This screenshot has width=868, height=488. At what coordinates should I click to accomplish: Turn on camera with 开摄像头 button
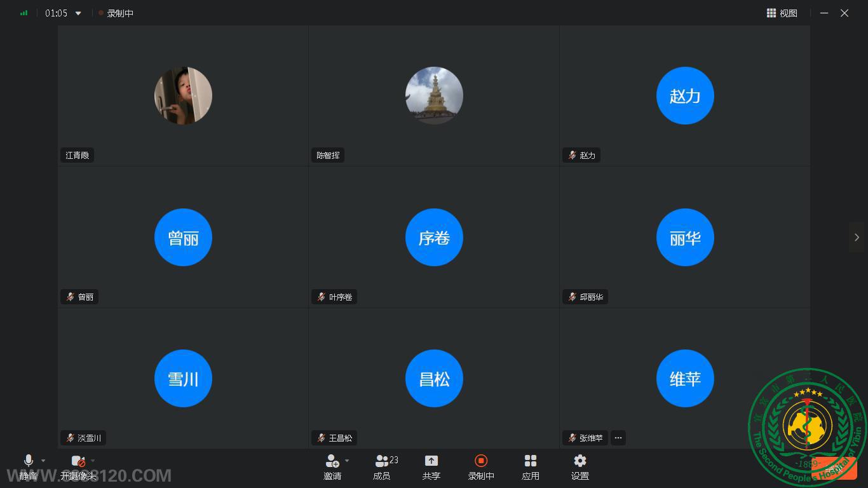coord(78,467)
